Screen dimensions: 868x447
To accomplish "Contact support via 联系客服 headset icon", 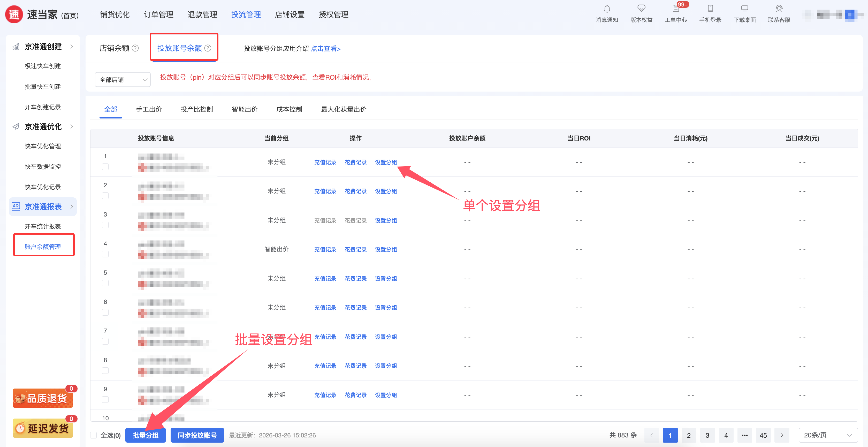I will [x=779, y=9].
